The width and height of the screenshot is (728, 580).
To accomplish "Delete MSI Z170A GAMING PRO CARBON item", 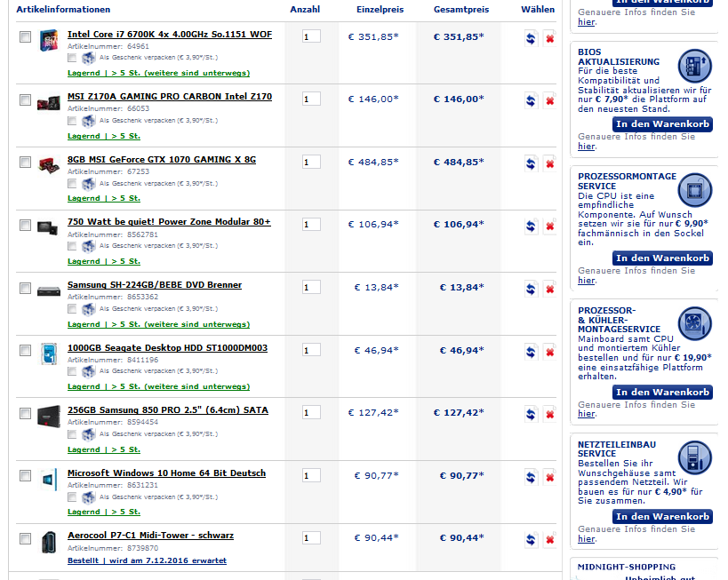I will 549,100.
